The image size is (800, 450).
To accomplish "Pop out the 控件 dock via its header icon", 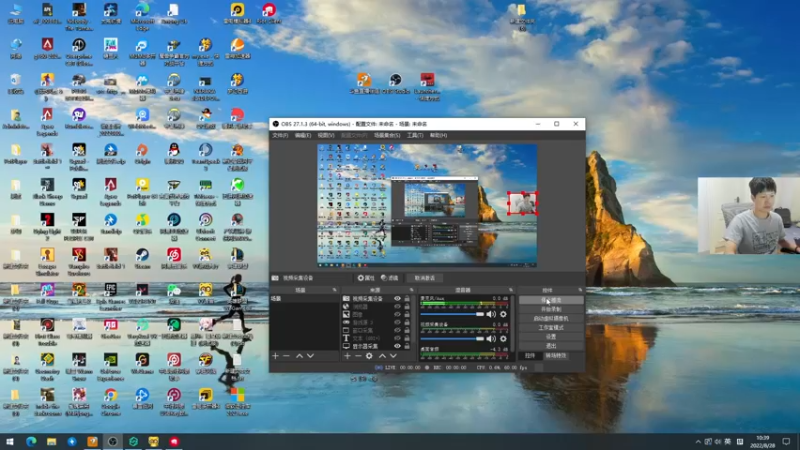I will 580,290.
